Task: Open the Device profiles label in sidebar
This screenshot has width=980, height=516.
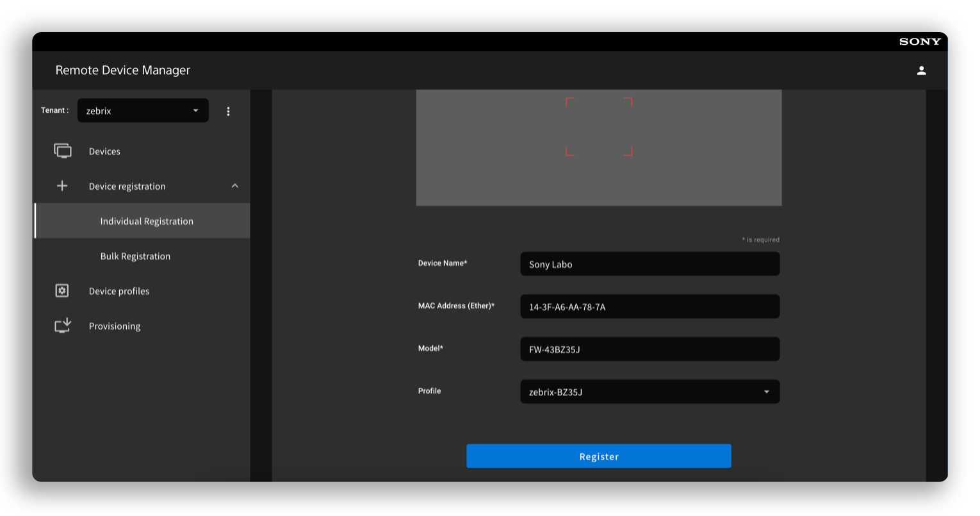Action: pos(119,291)
